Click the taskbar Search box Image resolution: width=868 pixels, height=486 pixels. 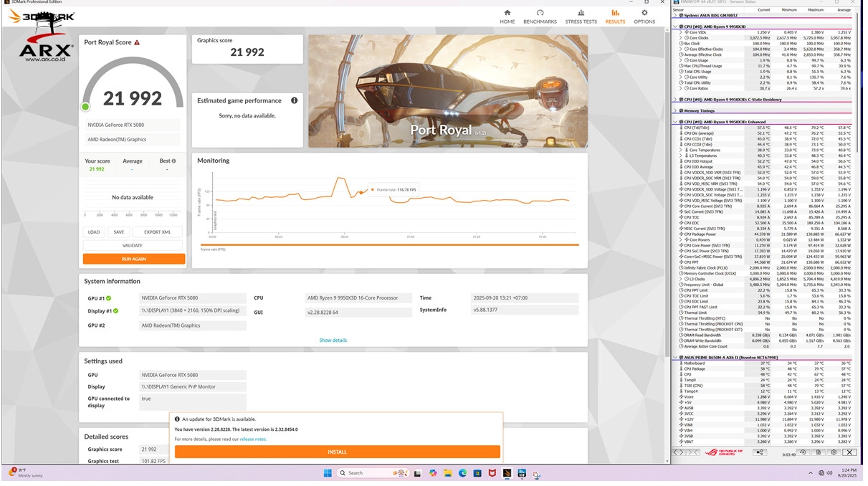click(x=373, y=473)
